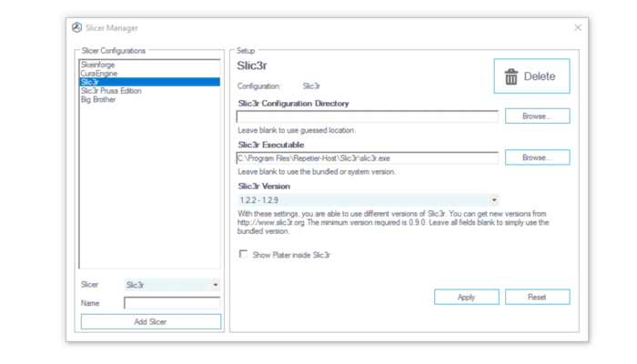637x364 pixels.
Task: Select the highlighted Slic3r configuration entry
Action: point(149,82)
